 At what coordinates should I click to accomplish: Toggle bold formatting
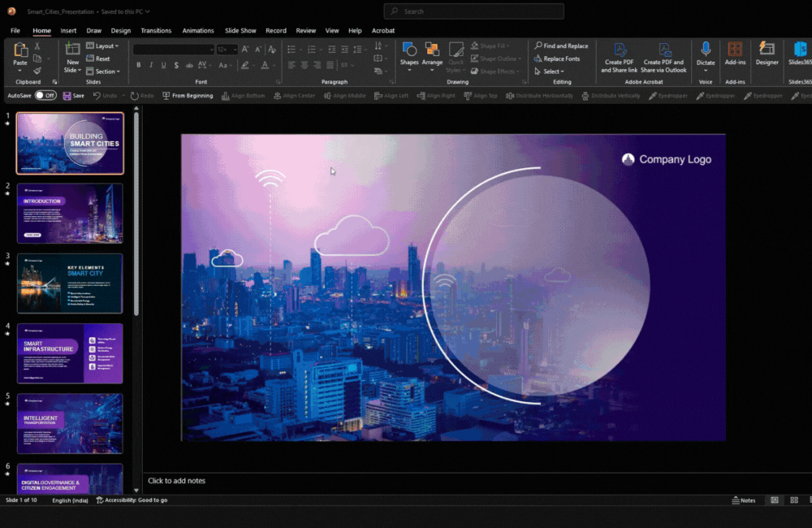(x=139, y=65)
